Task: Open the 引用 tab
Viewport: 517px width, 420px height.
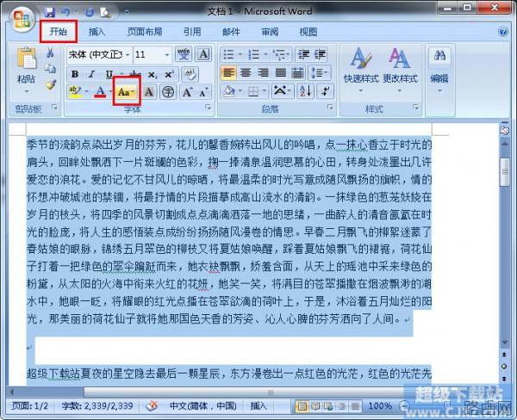Action: (x=192, y=32)
